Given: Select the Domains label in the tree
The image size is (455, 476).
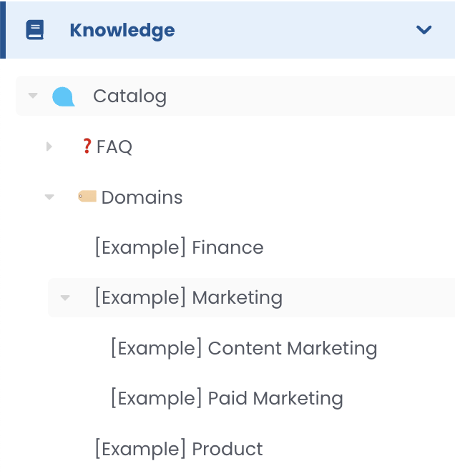Looking at the screenshot, I should pos(142,197).
